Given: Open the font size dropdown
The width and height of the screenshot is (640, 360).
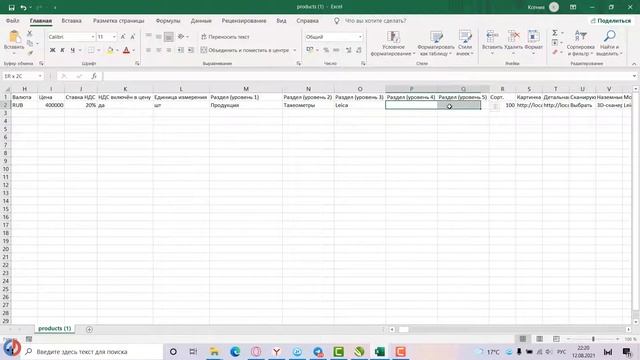Looking at the screenshot, I should pyautogui.click(x=114, y=37).
